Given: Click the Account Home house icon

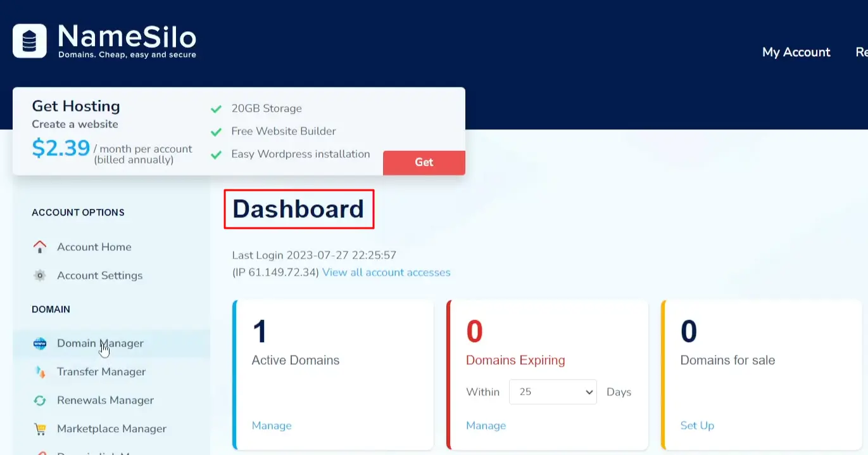Looking at the screenshot, I should click(40, 247).
